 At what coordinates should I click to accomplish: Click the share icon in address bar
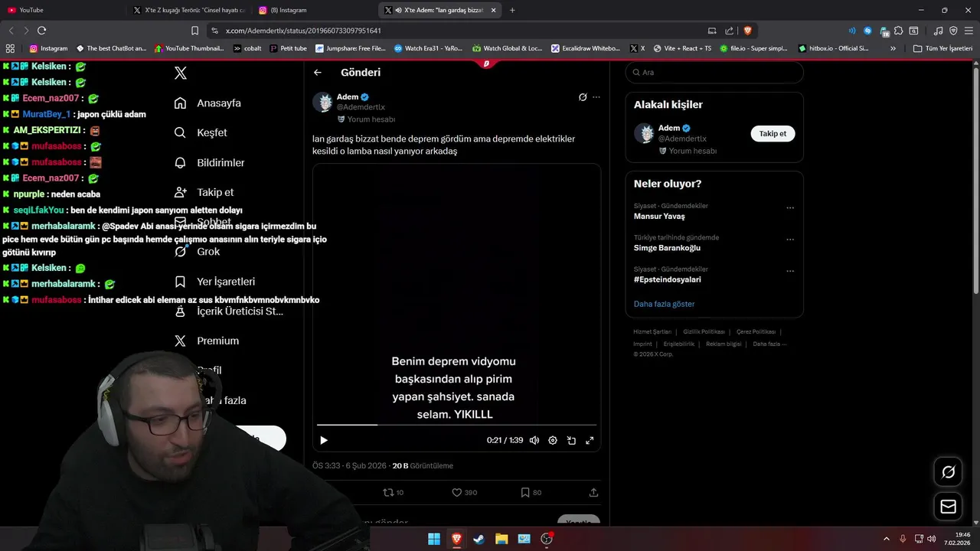(730, 31)
